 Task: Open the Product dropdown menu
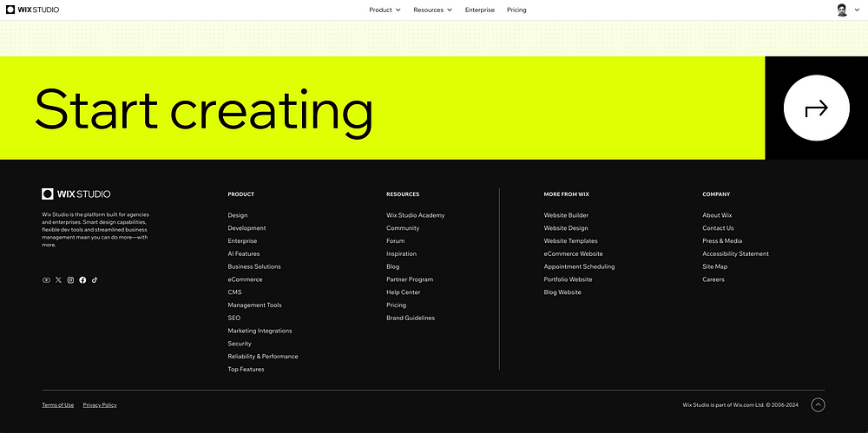tap(385, 10)
